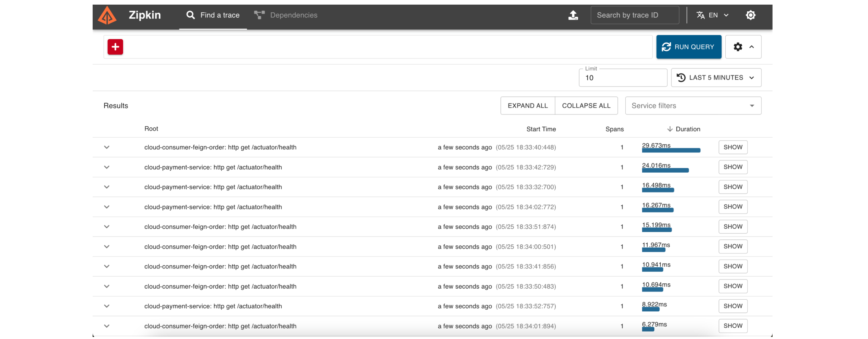Show the 6.279ms trace
The image size is (868, 339).
coord(733,326)
